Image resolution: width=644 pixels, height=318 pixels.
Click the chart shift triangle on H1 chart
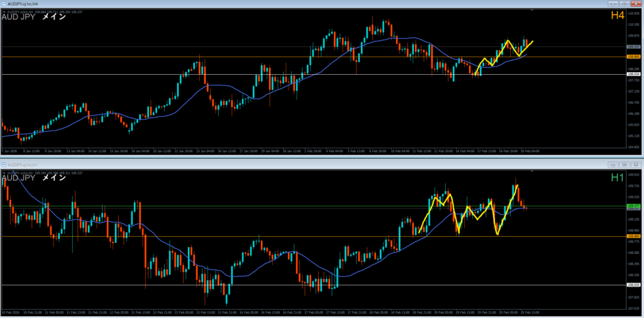[533, 172]
